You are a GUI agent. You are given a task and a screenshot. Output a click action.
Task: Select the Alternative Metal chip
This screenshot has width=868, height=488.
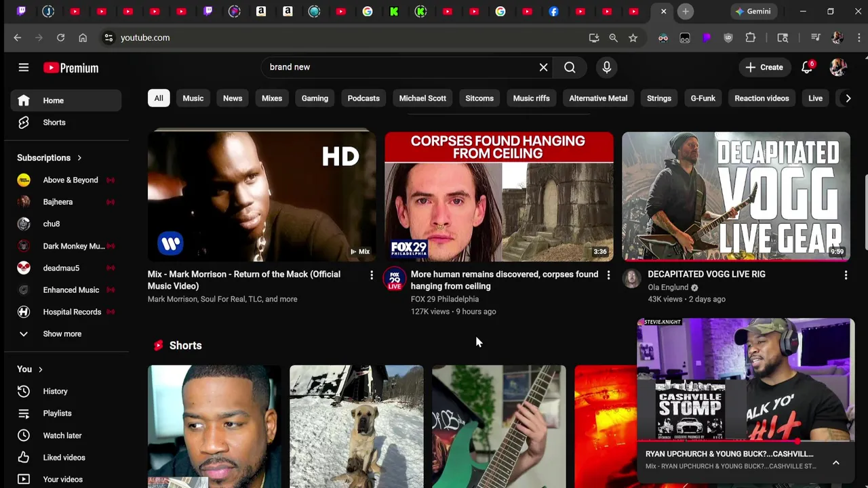(598, 98)
